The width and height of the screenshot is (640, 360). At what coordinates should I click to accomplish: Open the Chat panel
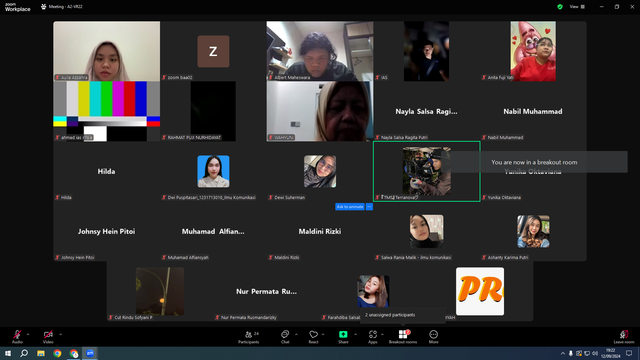point(285,337)
